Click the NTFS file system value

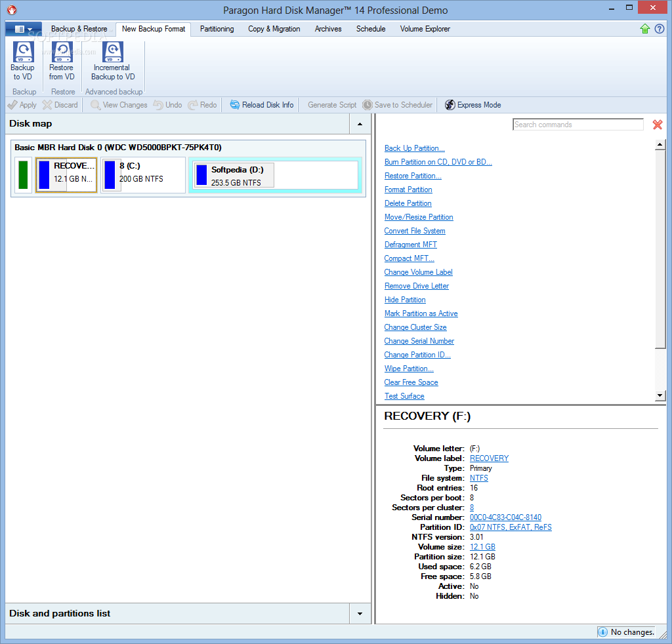coord(478,478)
